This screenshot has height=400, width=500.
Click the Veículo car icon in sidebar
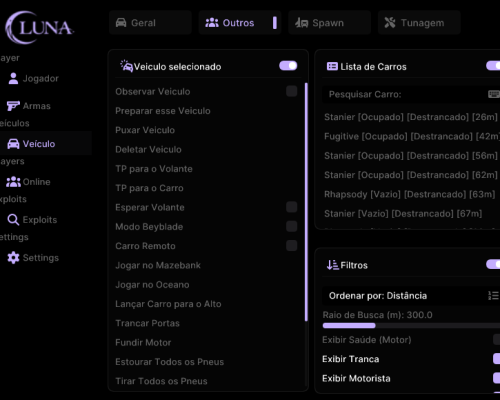coord(13,144)
